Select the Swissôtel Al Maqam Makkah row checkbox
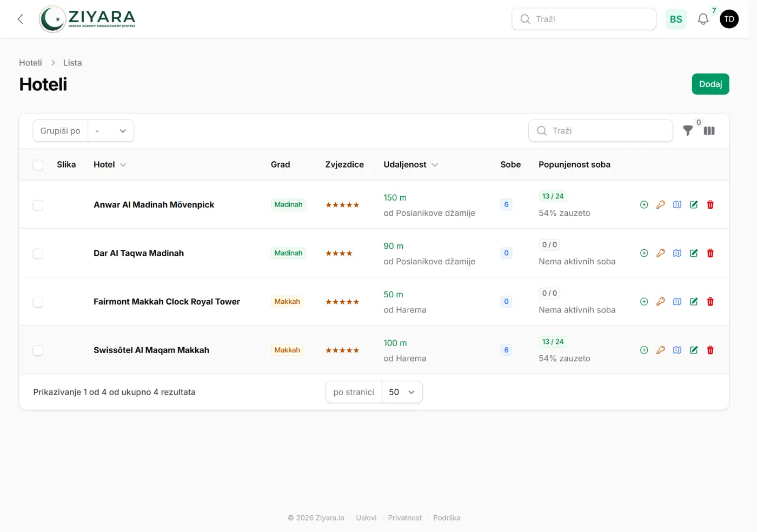 tap(38, 350)
